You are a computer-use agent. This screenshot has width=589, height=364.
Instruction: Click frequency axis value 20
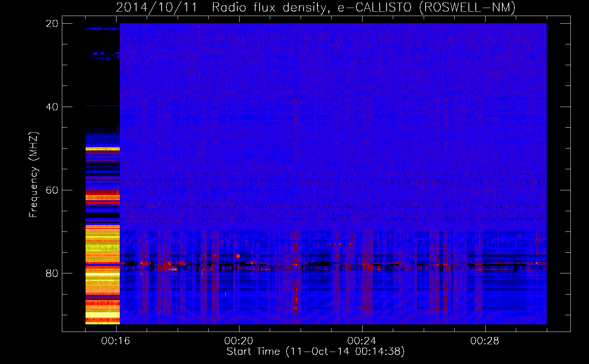point(52,24)
